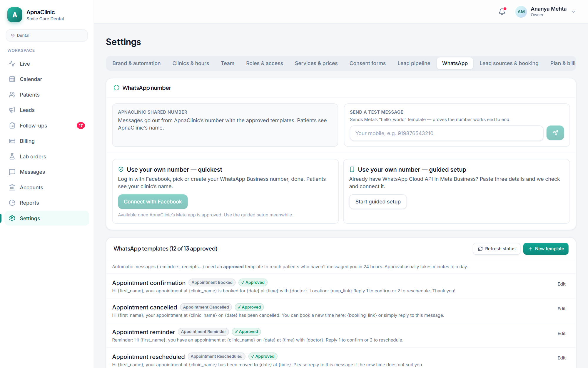588x368 pixels.
Task: Click the Appointment Booked tag
Action: click(x=212, y=282)
